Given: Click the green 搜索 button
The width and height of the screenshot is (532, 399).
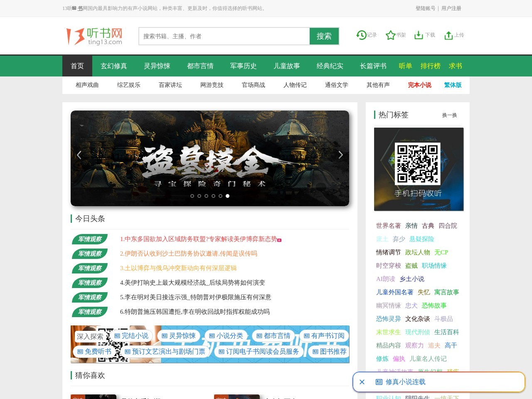Looking at the screenshot, I should [x=324, y=36].
